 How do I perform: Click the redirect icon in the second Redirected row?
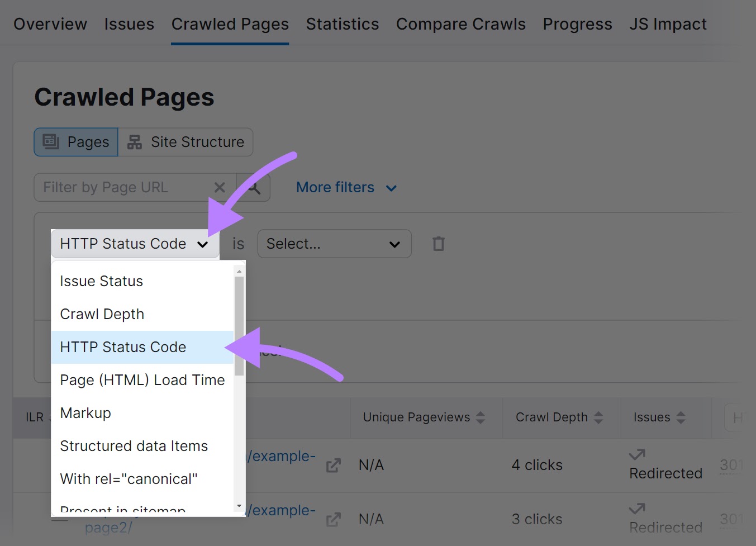tap(637, 508)
